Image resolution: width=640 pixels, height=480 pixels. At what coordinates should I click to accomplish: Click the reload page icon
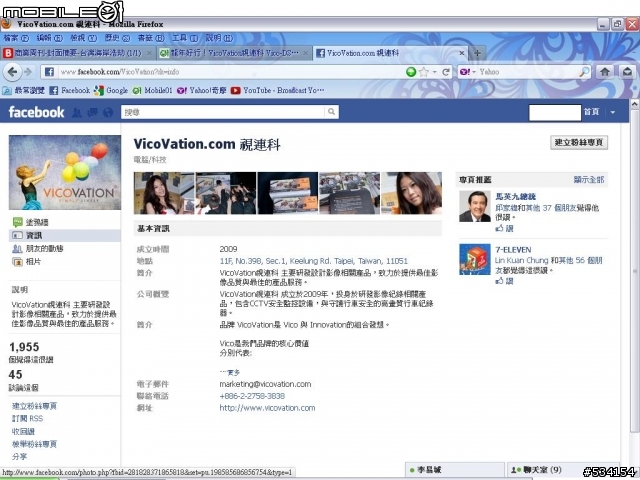446,72
